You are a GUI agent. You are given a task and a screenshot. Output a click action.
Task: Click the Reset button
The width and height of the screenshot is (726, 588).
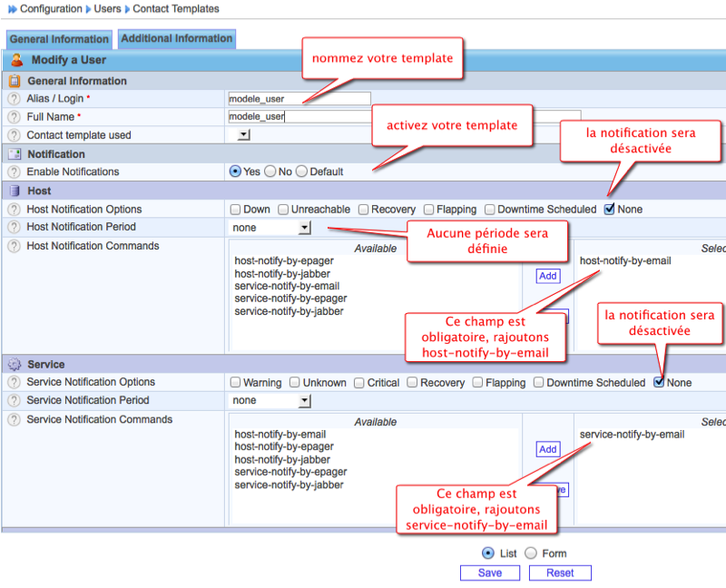click(x=560, y=573)
